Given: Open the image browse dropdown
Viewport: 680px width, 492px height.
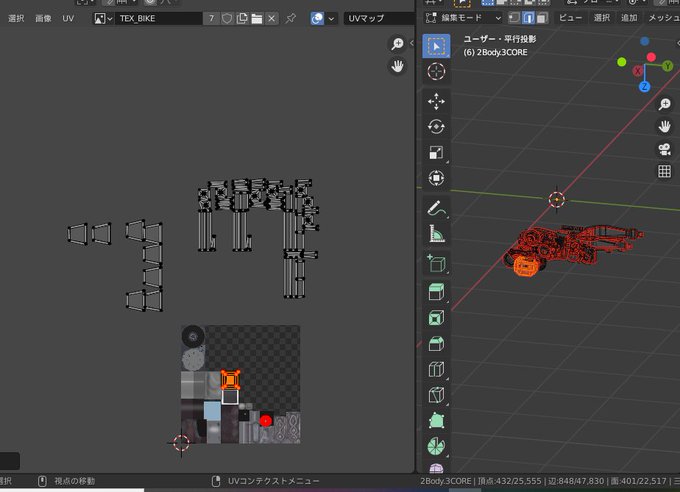Looking at the screenshot, I should pos(104,18).
